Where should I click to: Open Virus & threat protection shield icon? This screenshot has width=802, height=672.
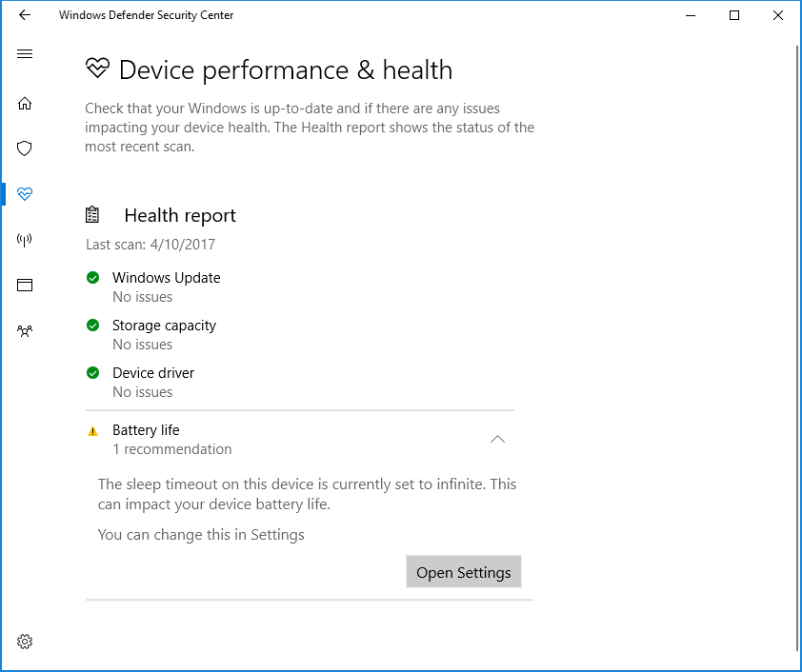25,148
